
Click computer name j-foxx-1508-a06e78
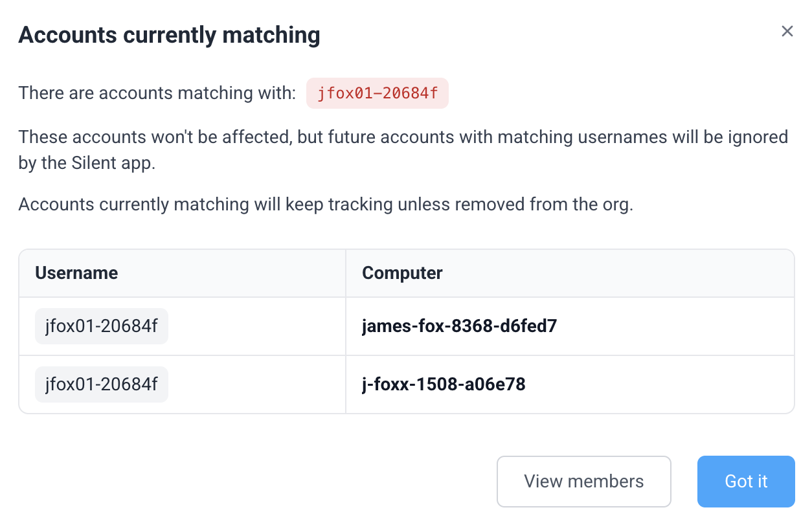tap(444, 384)
